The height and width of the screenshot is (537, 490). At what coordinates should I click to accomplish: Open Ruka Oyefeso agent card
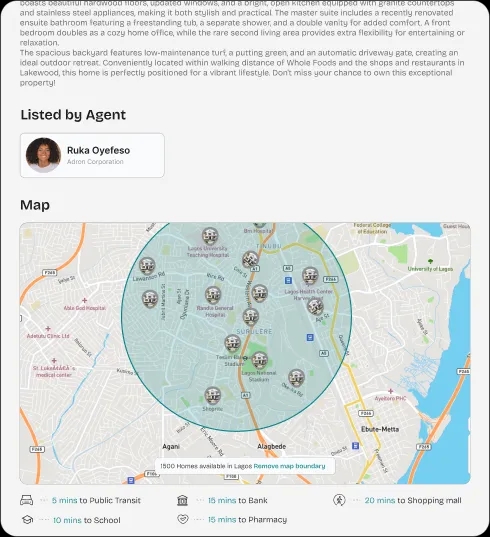click(92, 155)
